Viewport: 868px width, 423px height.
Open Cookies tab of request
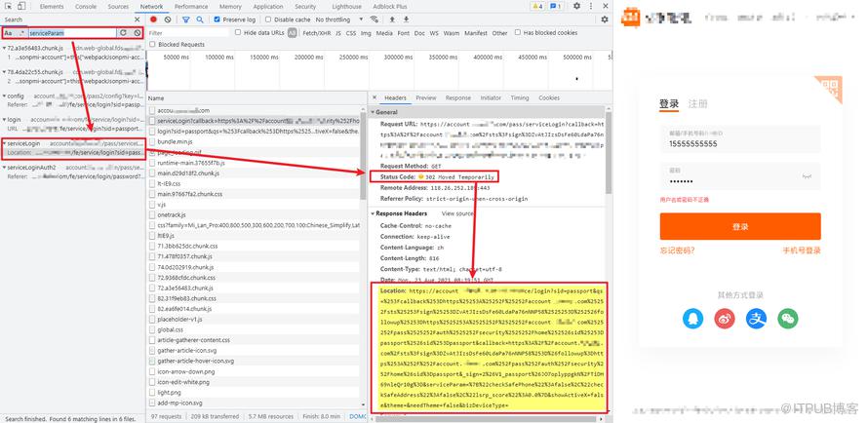pyautogui.click(x=549, y=97)
